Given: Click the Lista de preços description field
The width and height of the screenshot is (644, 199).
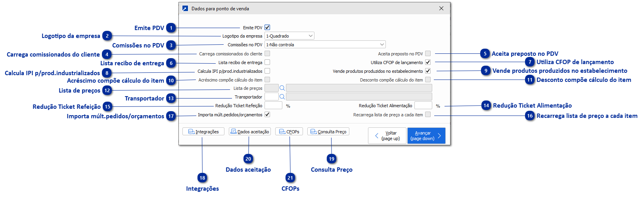Looking at the screenshot, I should point(359,88).
